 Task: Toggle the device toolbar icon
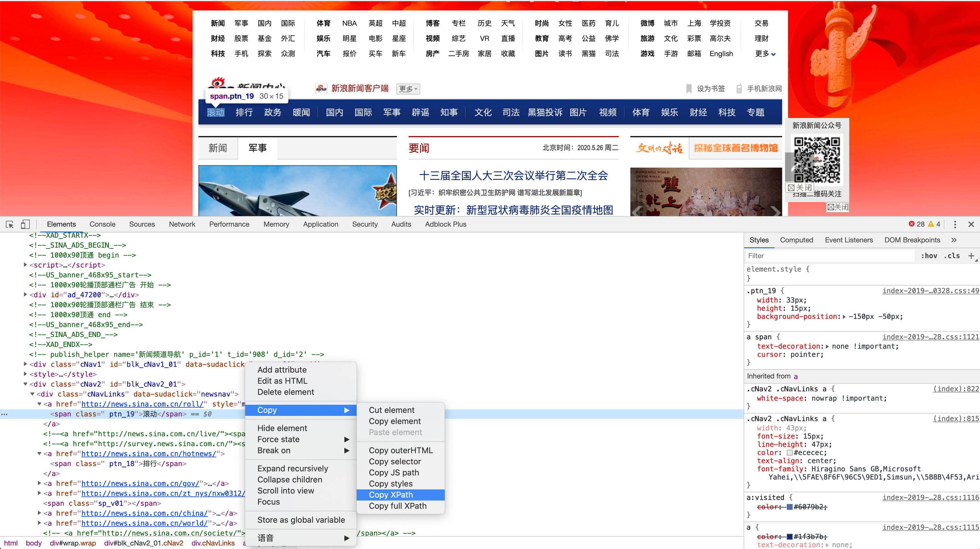(x=25, y=224)
